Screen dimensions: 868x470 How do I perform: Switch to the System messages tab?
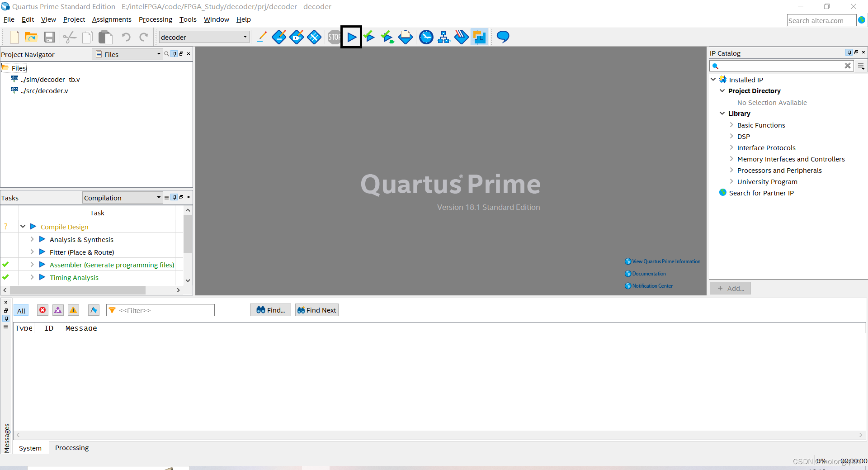[30, 448]
